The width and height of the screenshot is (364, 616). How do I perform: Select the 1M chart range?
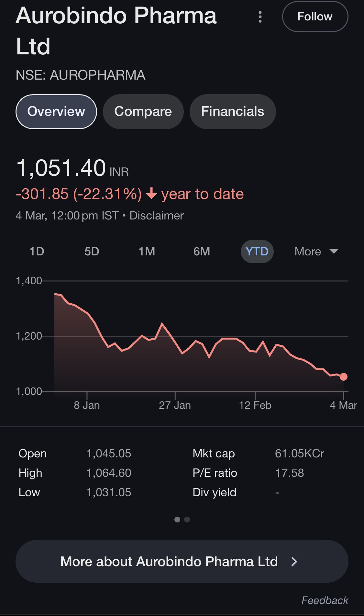[147, 252]
